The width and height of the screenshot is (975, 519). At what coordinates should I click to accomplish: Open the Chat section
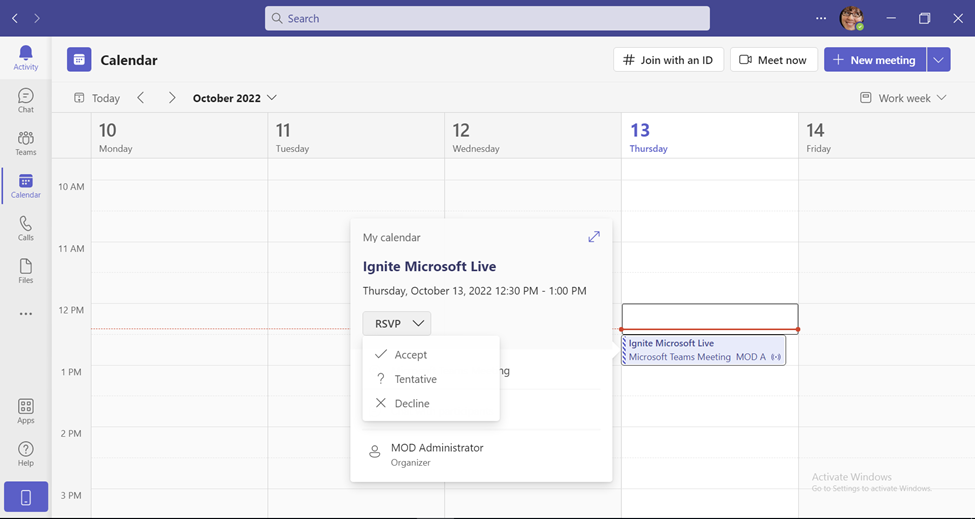coord(25,100)
